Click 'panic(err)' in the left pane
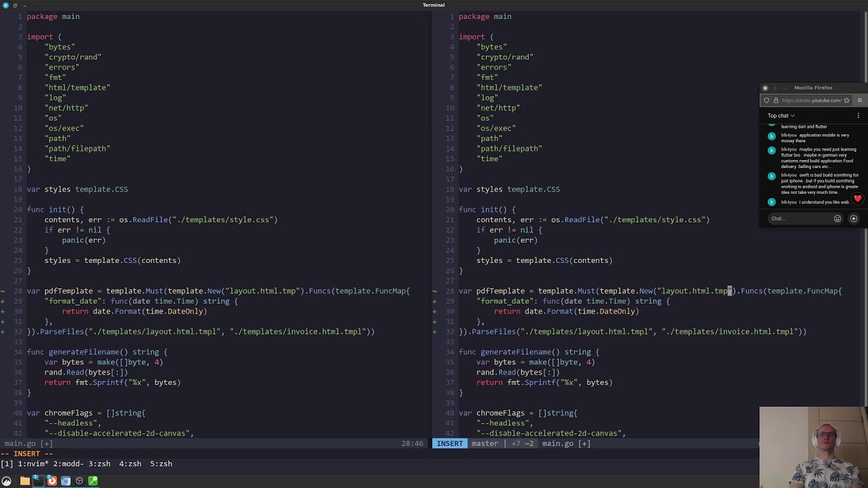Viewport: 868px width, 488px height. tap(84, 240)
